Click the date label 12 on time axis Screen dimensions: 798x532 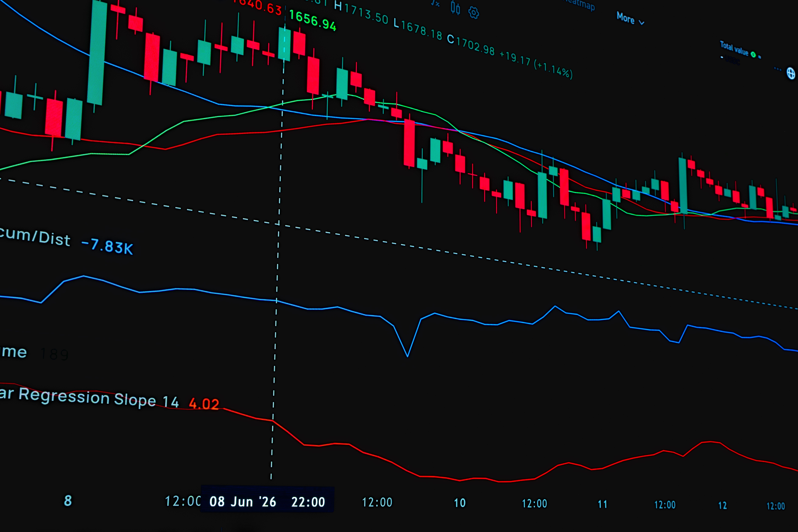tap(723, 505)
